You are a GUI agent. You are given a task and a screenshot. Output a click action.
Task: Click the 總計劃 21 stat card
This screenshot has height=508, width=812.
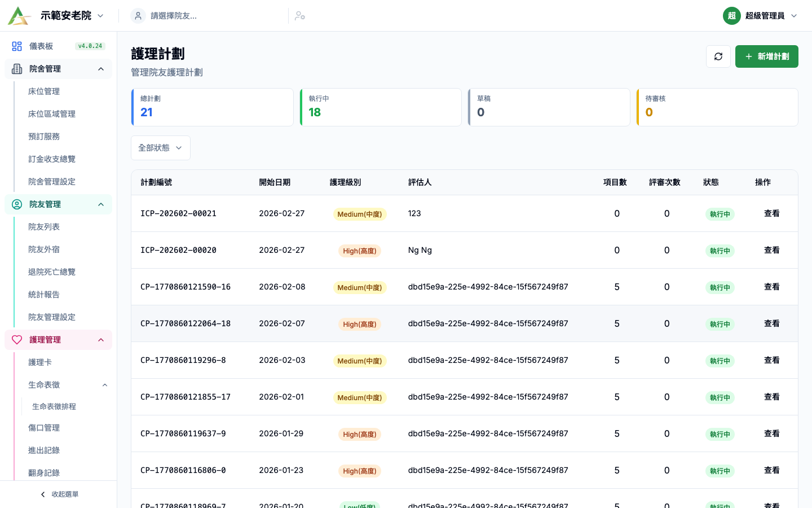pyautogui.click(x=212, y=107)
